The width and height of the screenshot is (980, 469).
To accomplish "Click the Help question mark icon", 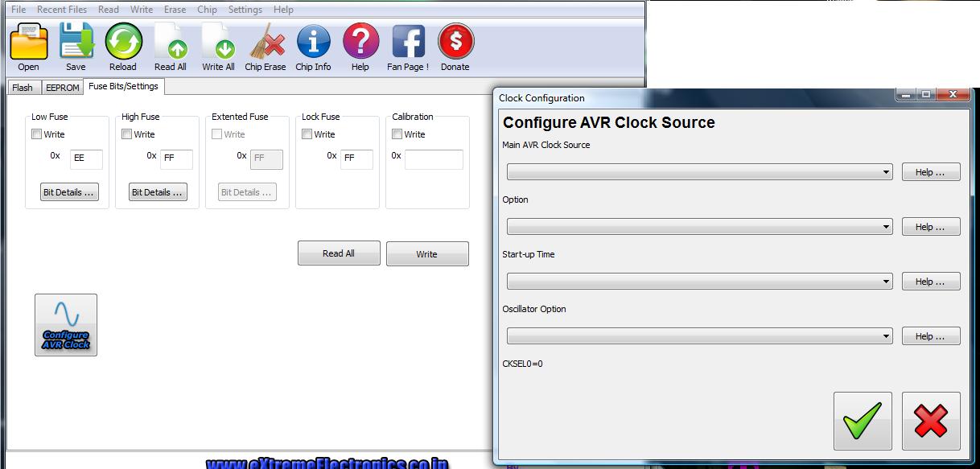I will pos(360,42).
